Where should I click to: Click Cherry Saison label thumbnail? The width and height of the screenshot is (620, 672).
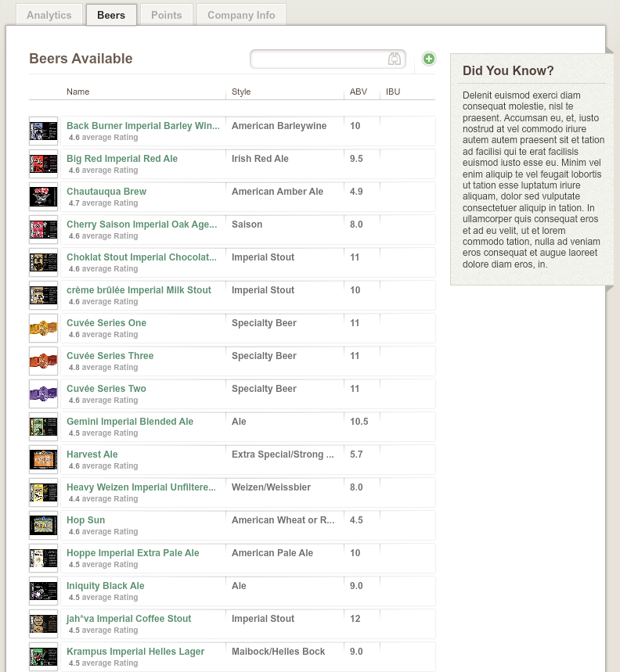click(x=43, y=230)
